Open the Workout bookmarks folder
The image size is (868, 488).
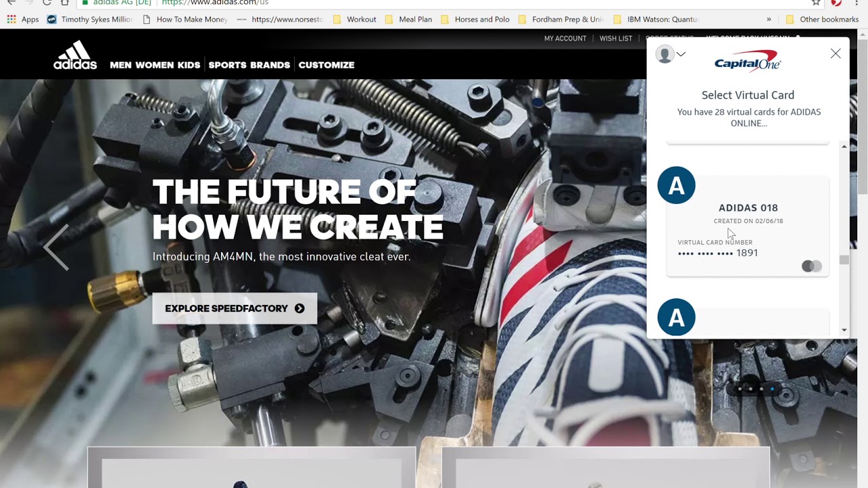pos(355,20)
